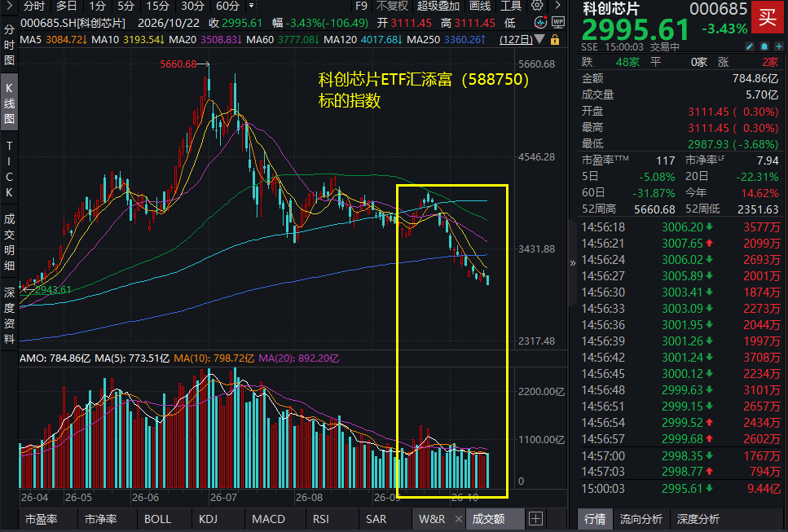The image size is (788, 532).
Task: Collapse the right quote panel with double arrow
Action: tap(572, 263)
